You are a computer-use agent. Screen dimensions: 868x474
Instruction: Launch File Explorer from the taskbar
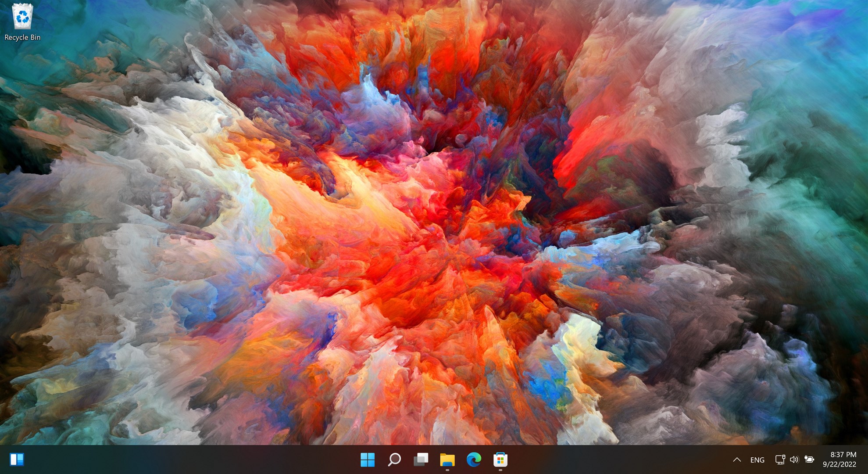tap(447, 460)
